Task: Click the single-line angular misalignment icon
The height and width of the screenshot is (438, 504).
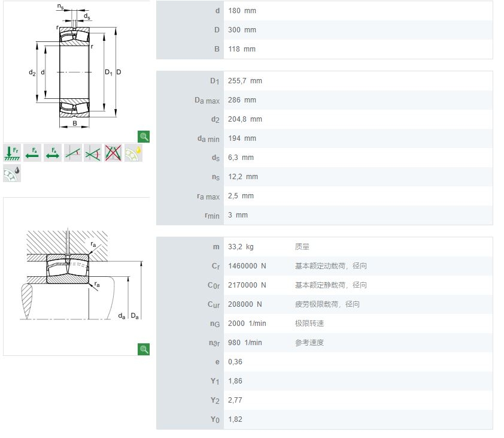Action: pos(73,153)
